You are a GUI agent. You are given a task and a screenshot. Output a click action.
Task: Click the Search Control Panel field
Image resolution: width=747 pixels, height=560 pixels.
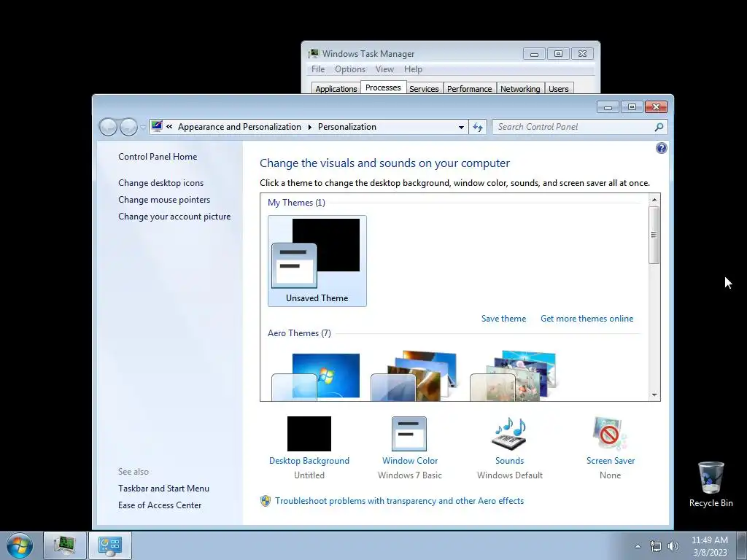pos(572,127)
